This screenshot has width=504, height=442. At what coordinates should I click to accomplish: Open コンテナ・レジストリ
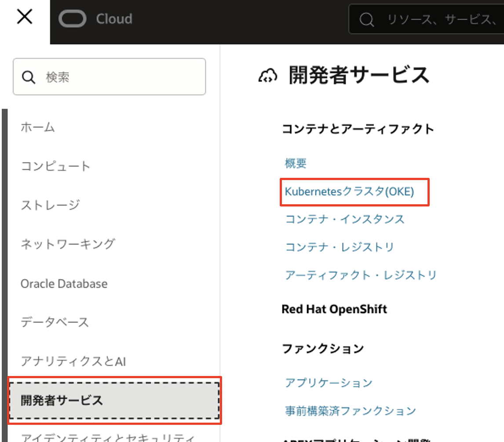point(339,247)
